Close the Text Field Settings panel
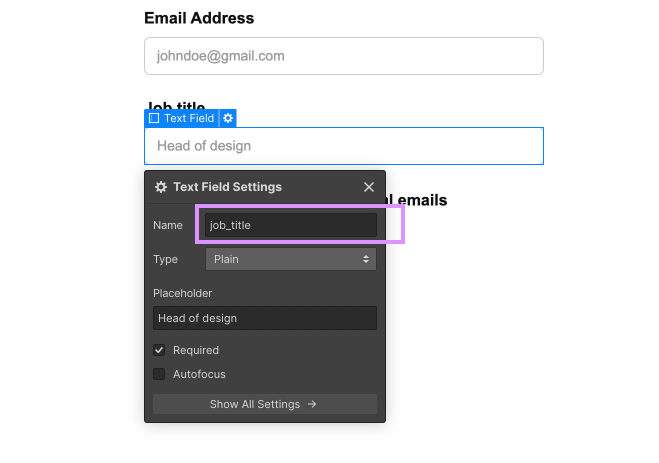This screenshot has width=659, height=463. 369,187
